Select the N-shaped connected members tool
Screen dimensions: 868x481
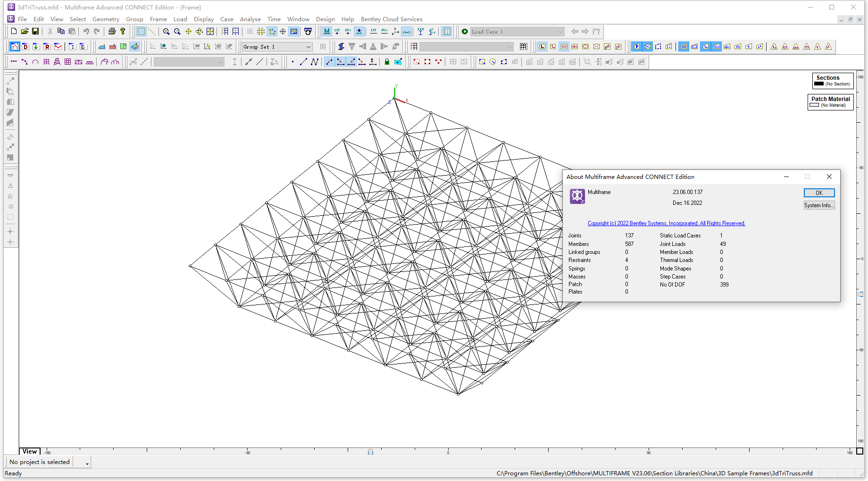(315, 62)
